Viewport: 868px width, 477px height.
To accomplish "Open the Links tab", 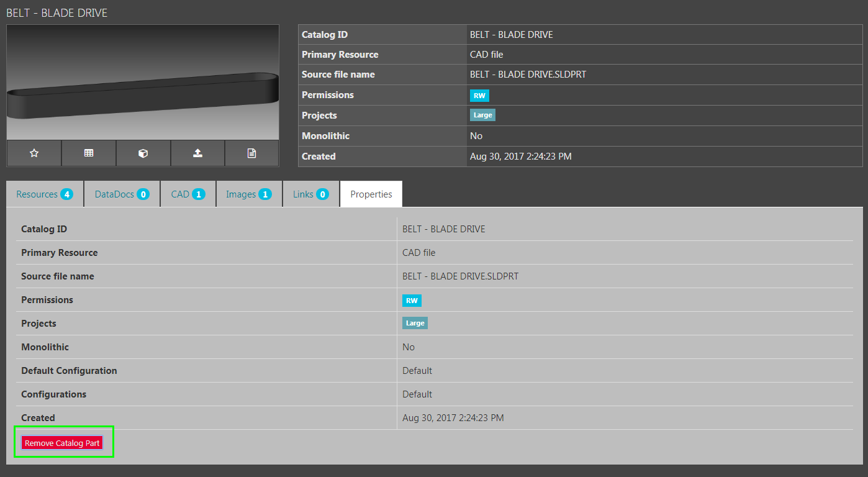I will pyautogui.click(x=310, y=194).
